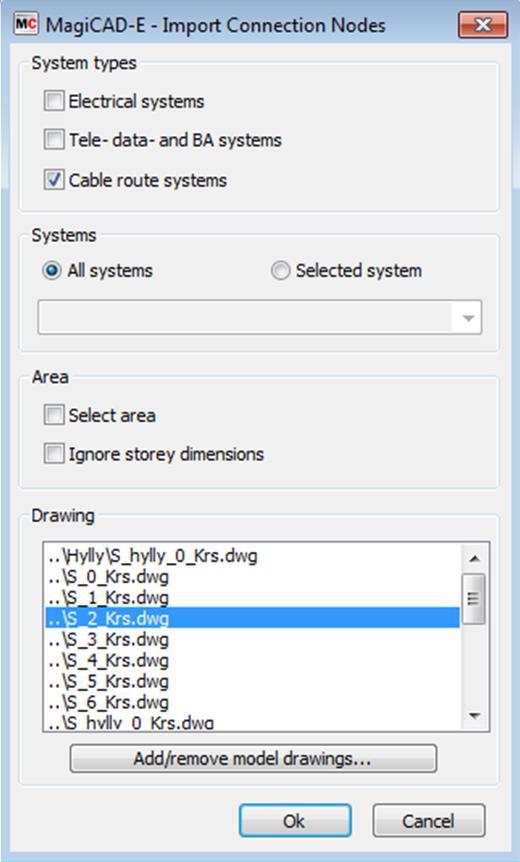Click the MagiCAD MC title bar icon
The image size is (520, 862).
pos(26,24)
